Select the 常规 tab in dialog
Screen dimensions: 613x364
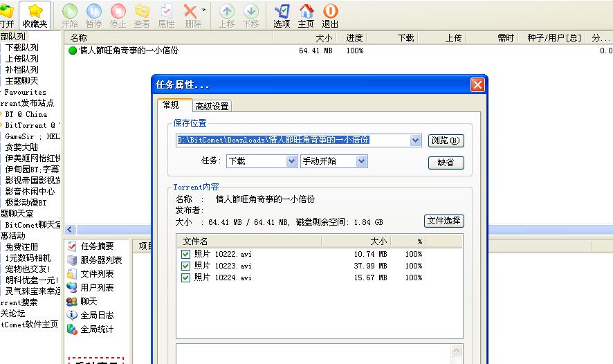[171, 105]
